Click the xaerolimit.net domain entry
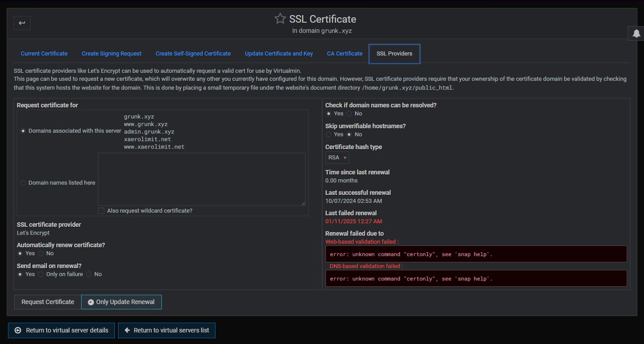 (147, 139)
